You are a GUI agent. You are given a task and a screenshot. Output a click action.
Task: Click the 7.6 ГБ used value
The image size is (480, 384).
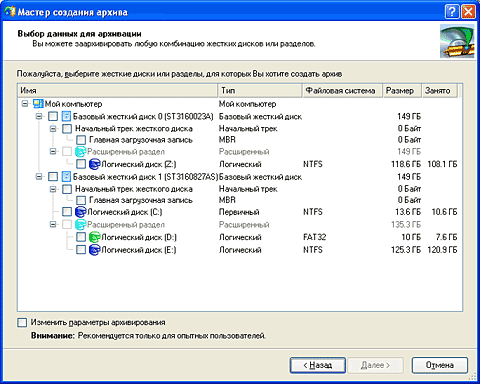pos(447,237)
